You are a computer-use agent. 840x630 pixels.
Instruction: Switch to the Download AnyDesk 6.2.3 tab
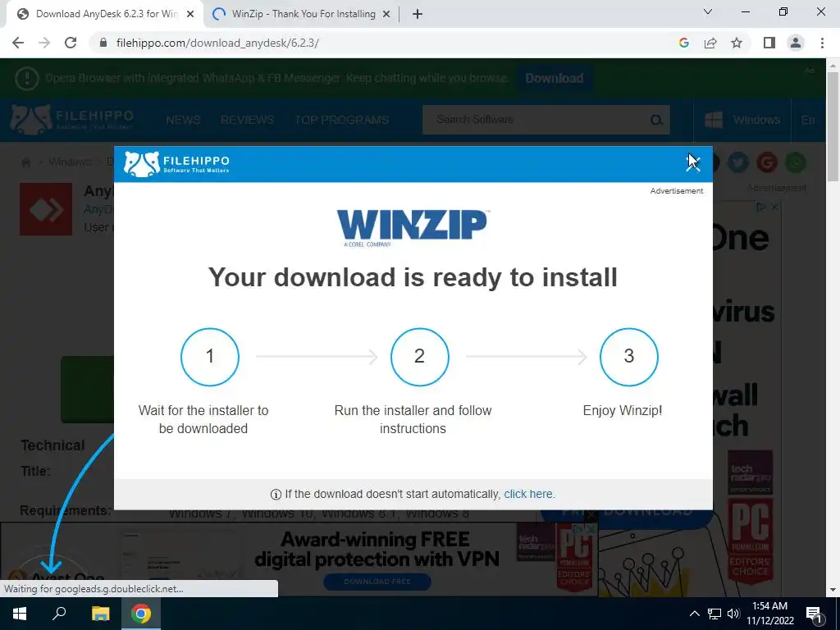pos(106,14)
